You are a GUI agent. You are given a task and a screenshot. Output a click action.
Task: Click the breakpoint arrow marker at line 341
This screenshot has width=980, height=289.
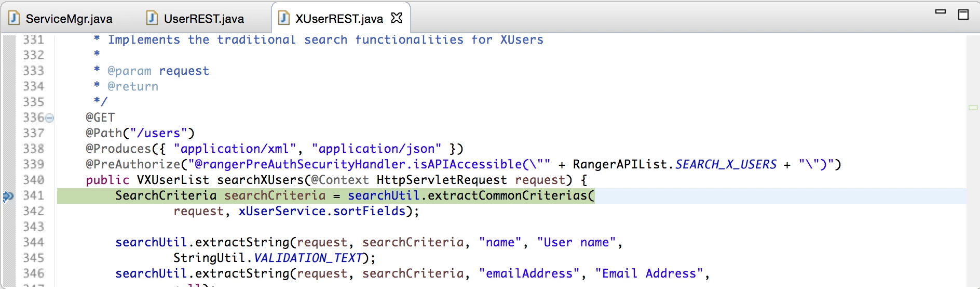[x=8, y=196]
